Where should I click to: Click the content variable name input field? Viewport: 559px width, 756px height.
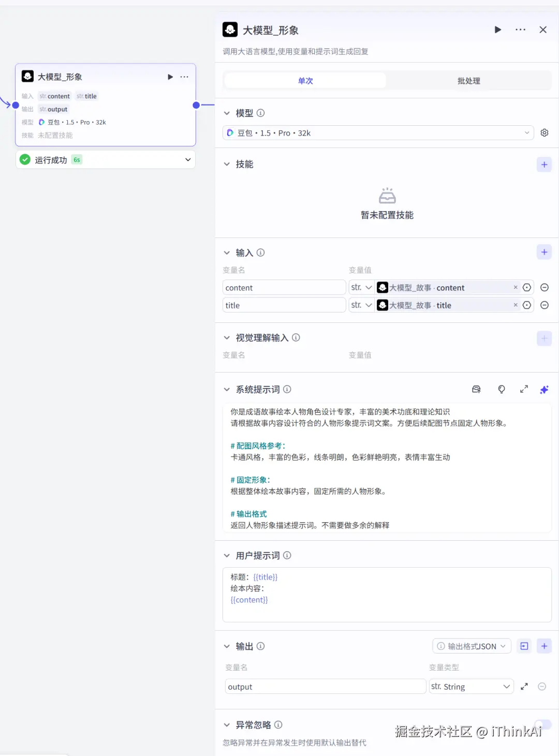[284, 287]
